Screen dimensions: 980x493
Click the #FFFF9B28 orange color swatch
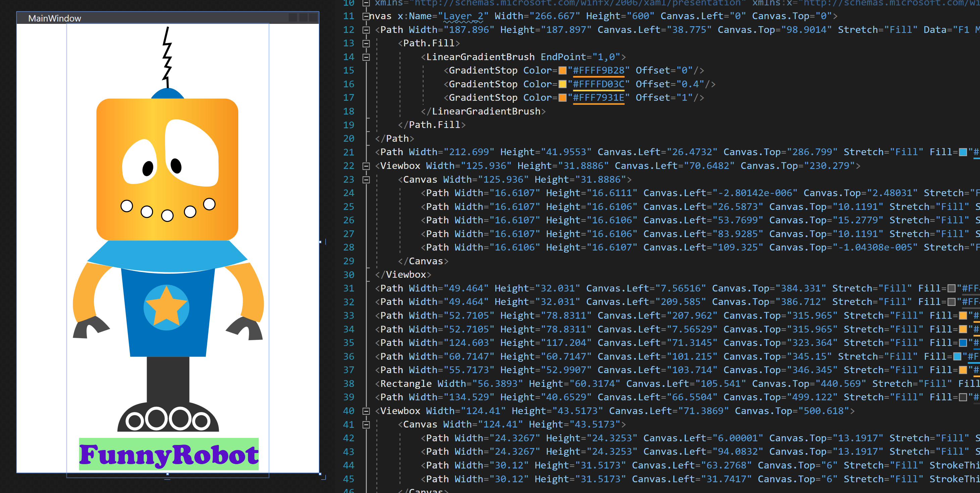562,71
